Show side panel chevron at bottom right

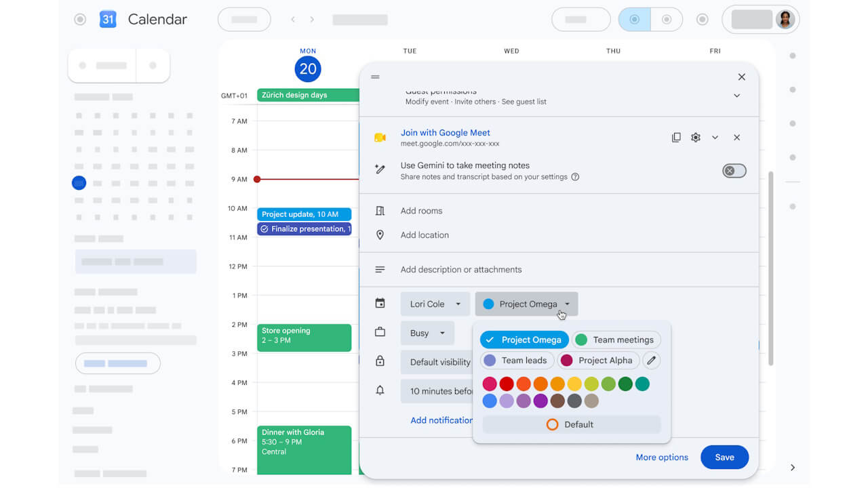point(792,468)
